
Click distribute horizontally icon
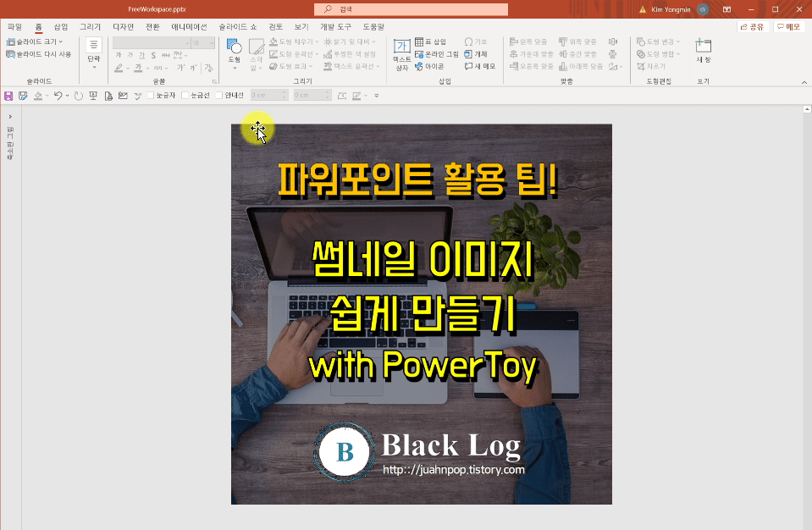coord(613,42)
